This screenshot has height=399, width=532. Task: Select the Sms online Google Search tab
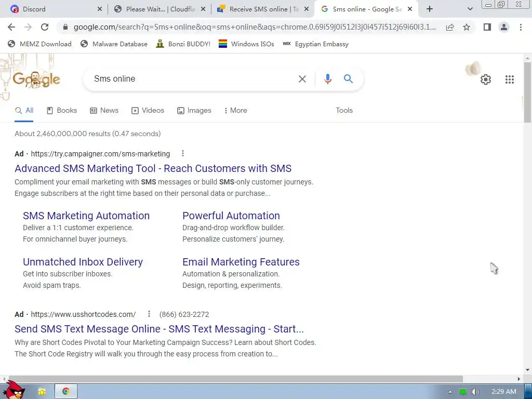click(x=366, y=9)
